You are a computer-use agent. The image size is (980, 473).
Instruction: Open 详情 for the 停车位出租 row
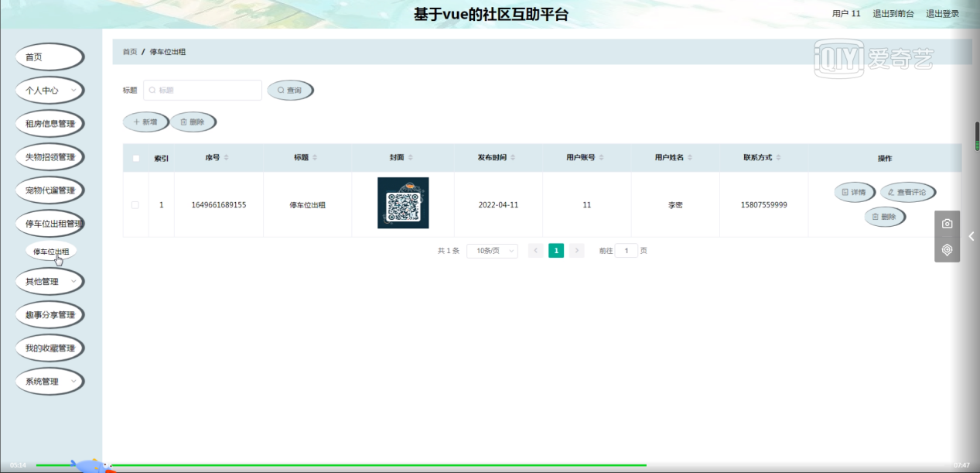point(855,192)
